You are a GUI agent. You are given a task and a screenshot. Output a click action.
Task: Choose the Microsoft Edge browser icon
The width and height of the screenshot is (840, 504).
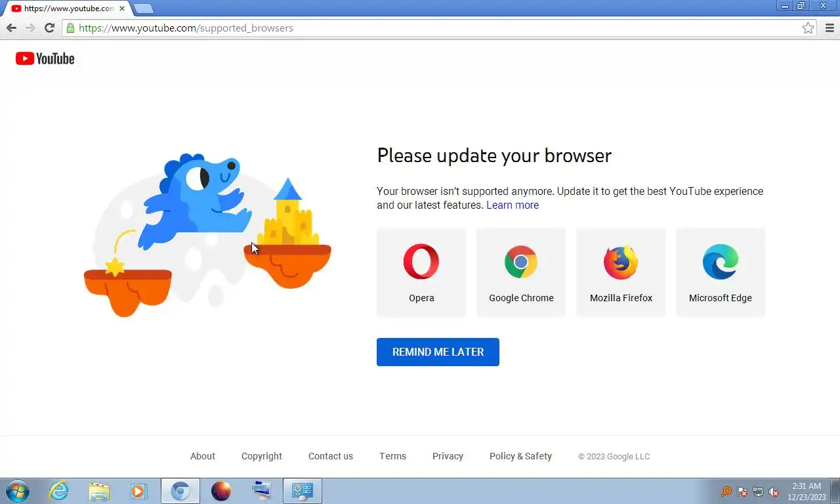(x=721, y=262)
